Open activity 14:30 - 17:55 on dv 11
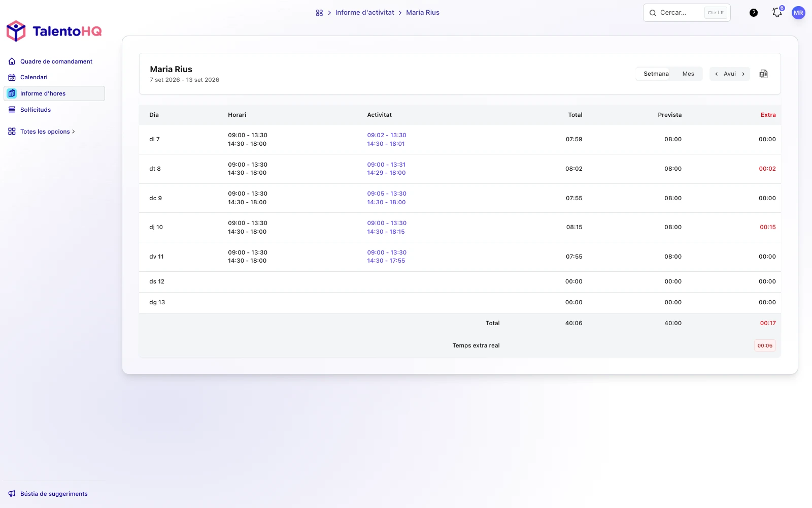 pyautogui.click(x=386, y=261)
